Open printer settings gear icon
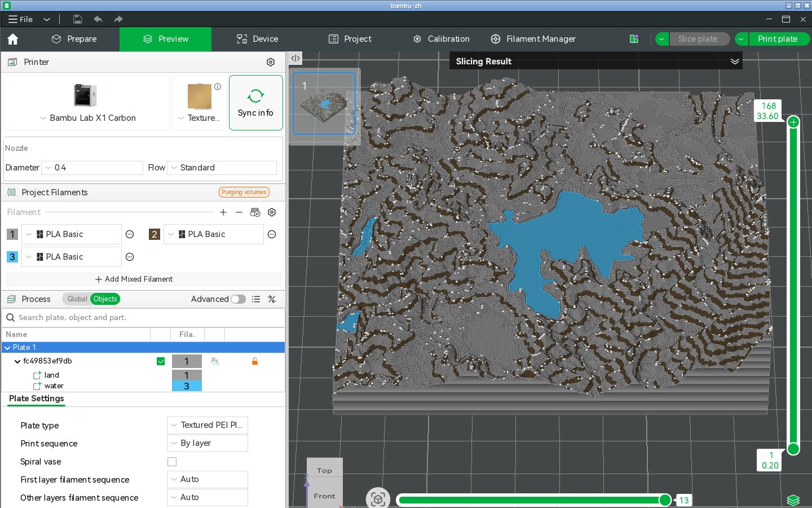This screenshot has width=812, height=508. (271, 62)
